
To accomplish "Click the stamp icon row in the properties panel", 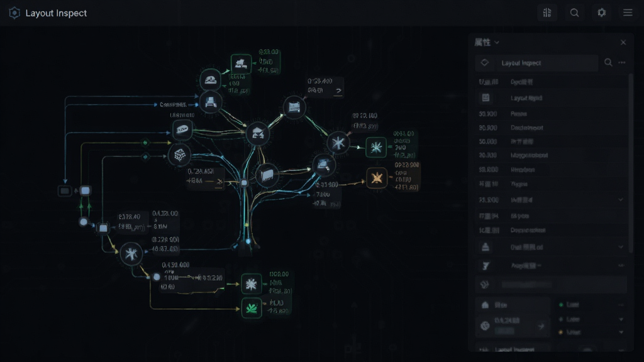I will point(552,247).
